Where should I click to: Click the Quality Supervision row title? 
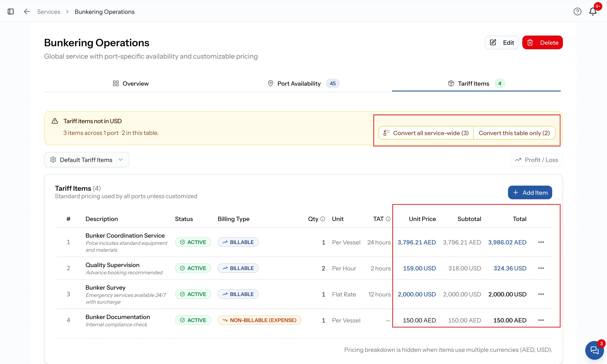click(112, 265)
